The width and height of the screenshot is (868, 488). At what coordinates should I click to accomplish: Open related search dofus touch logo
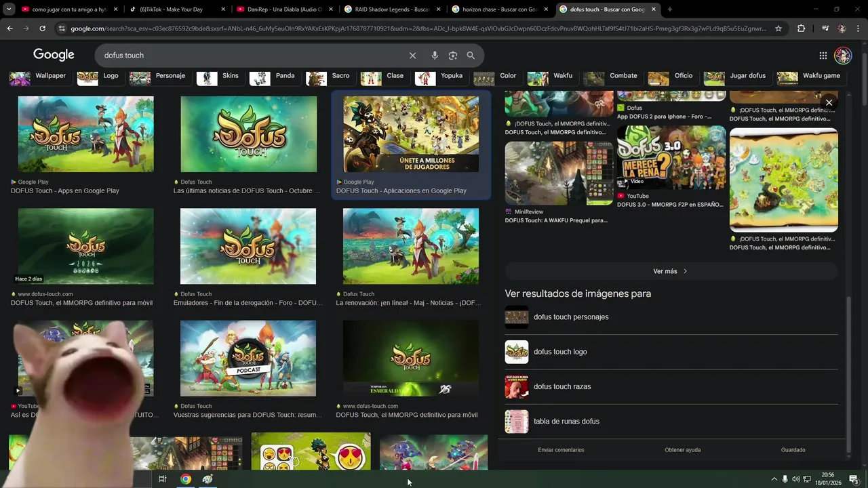coord(671,352)
